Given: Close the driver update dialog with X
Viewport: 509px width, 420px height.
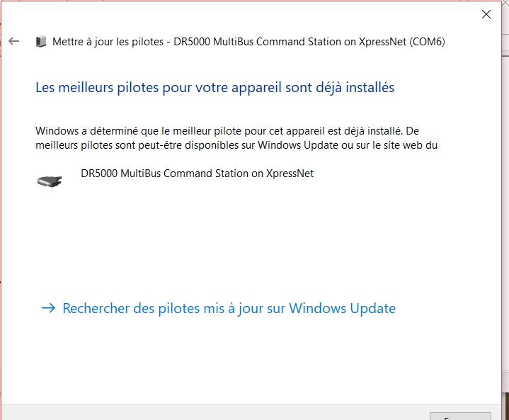Looking at the screenshot, I should point(486,14).
